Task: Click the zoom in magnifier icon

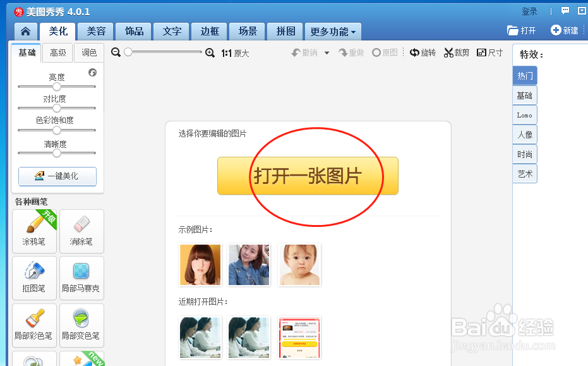Action: coord(210,53)
